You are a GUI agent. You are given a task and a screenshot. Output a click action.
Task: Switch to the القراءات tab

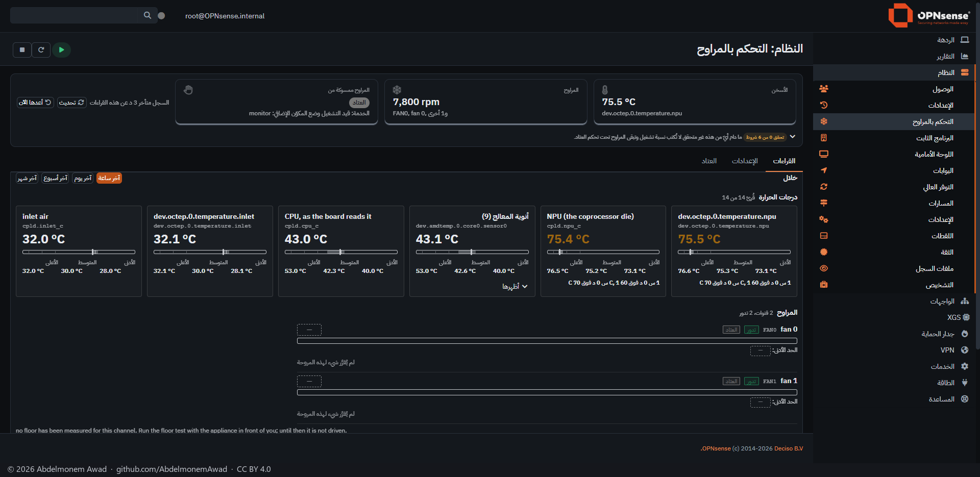coord(784,161)
